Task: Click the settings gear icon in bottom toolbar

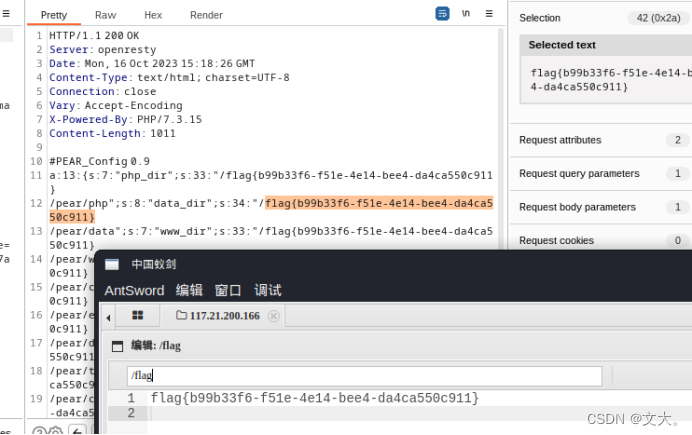Action: tap(55, 431)
